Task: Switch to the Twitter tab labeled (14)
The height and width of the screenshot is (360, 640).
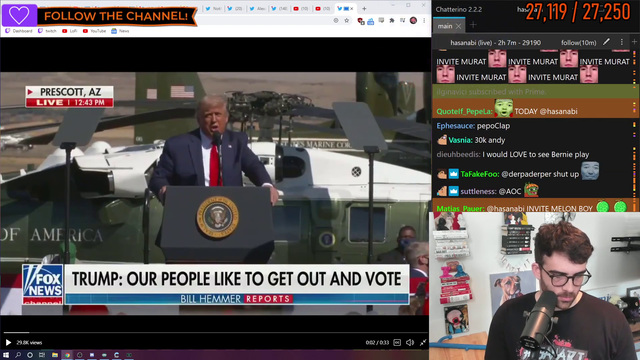Action: (x=279, y=9)
